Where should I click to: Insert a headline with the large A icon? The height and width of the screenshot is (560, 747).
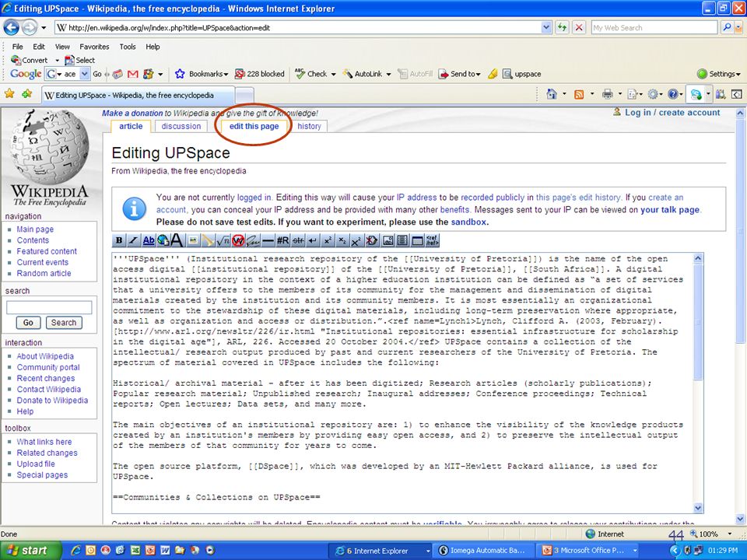click(x=177, y=240)
